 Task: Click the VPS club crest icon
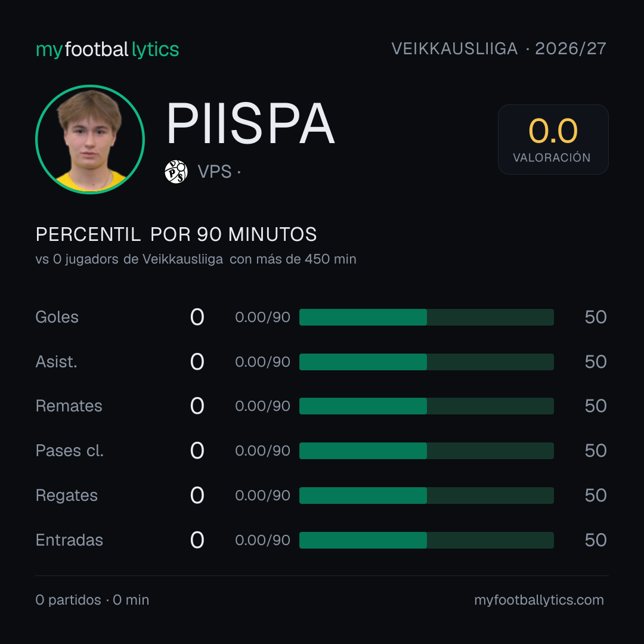pos(176,172)
